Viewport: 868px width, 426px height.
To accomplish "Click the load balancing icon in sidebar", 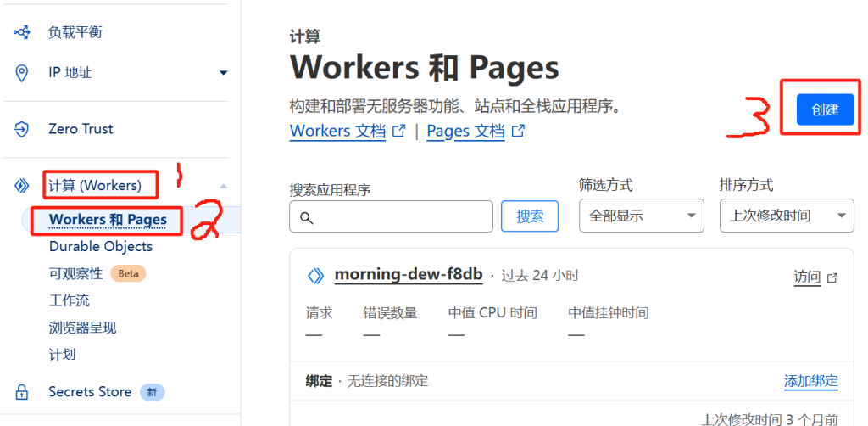I will [x=21, y=32].
